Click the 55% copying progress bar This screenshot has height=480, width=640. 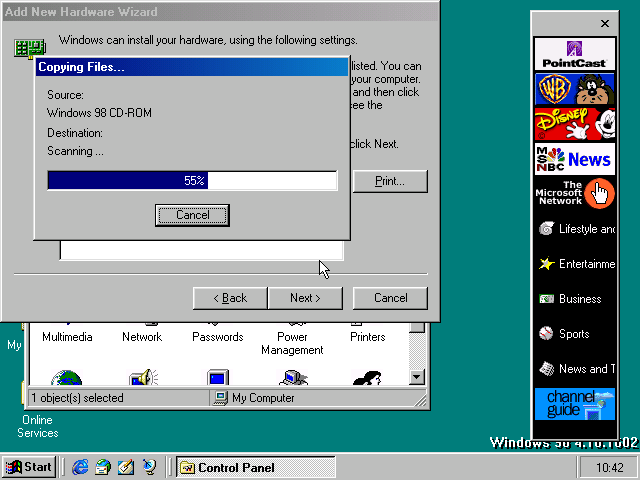pos(192,180)
